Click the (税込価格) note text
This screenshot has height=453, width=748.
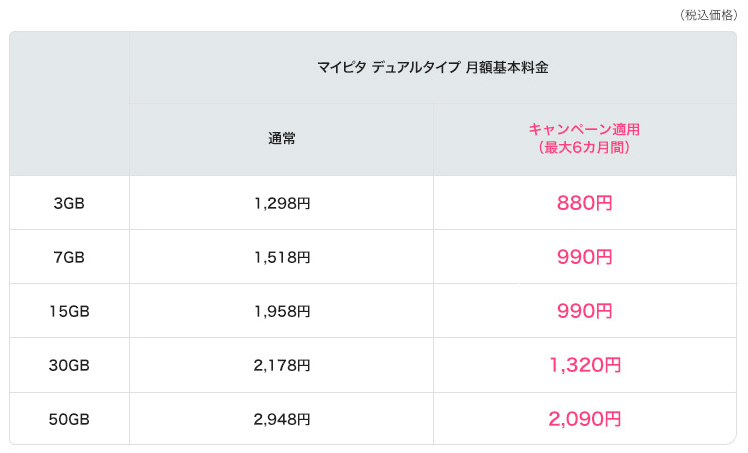pyautogui.click(x=708, y=15)
